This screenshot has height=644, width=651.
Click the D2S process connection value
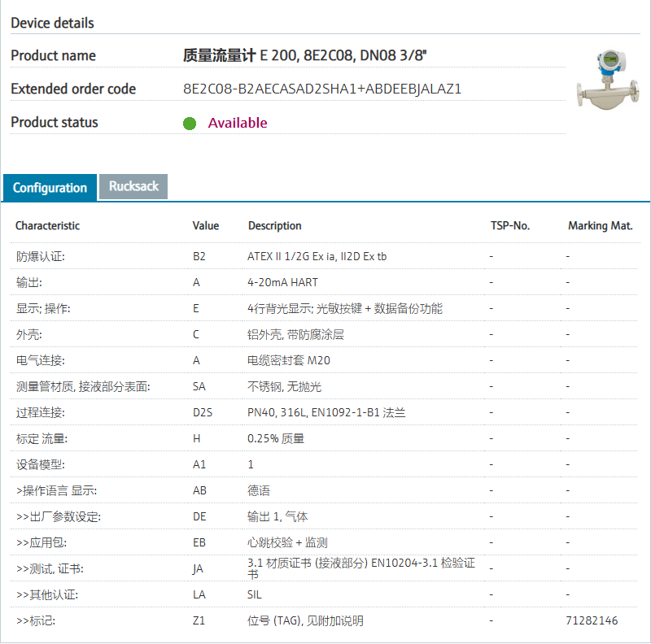coord(203,412)
